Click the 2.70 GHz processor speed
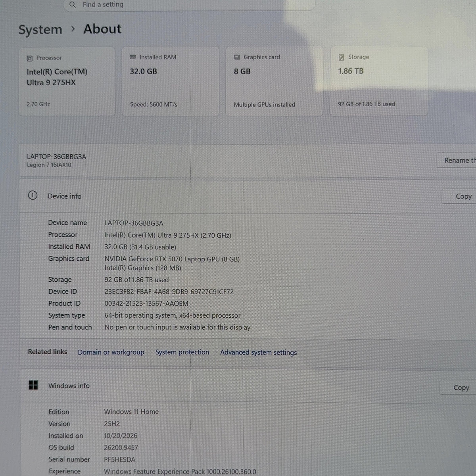This screenshot has width=476, height=476. pyautogui.click(x=38, y=104)
